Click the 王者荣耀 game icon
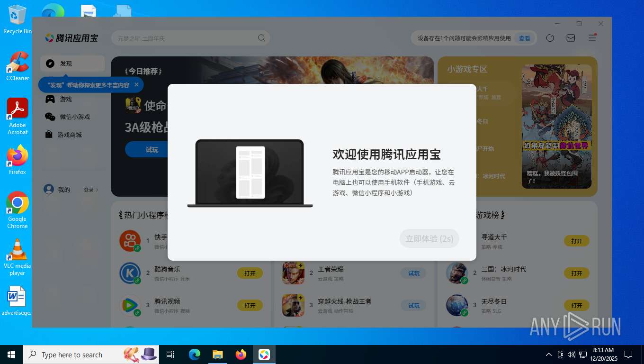The height and width of the screenshot is (364, 644). (x=294, y=273)
